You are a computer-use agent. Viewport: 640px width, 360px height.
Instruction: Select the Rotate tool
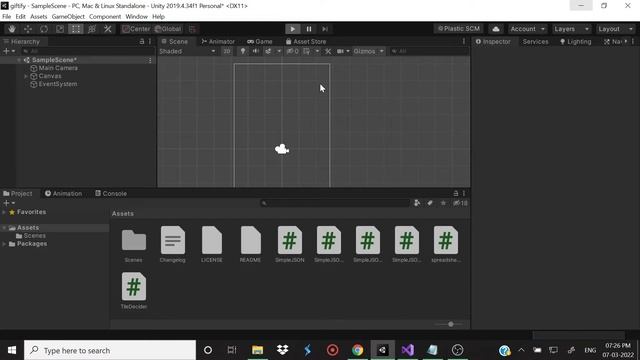(x=44, y=29)
